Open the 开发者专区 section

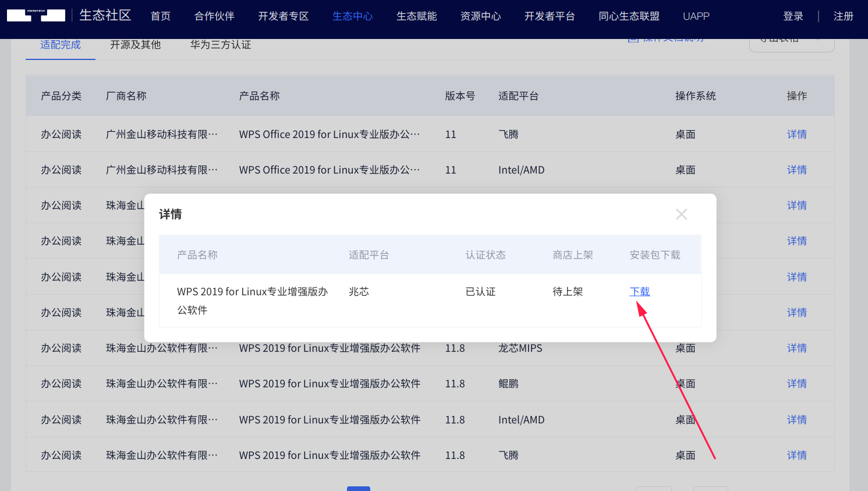283,16
